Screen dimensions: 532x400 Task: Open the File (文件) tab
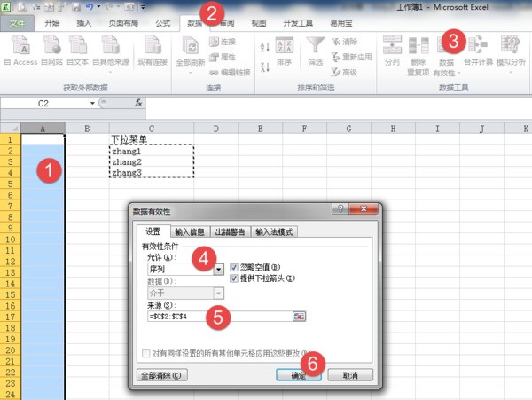click(x=17, y=23)
